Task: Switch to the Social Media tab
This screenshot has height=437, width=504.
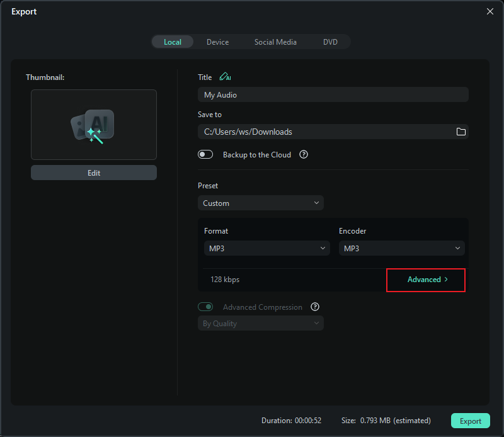Action: tap(275, 42)
